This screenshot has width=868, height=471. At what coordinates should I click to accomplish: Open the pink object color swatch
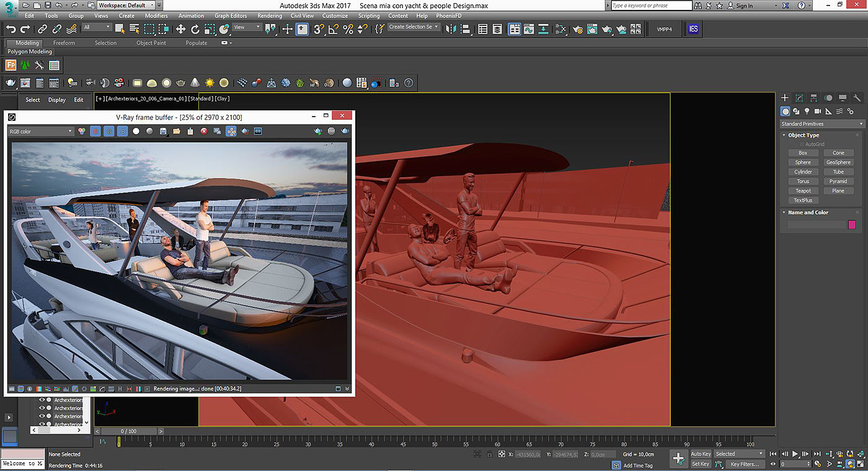coord(852,225)
